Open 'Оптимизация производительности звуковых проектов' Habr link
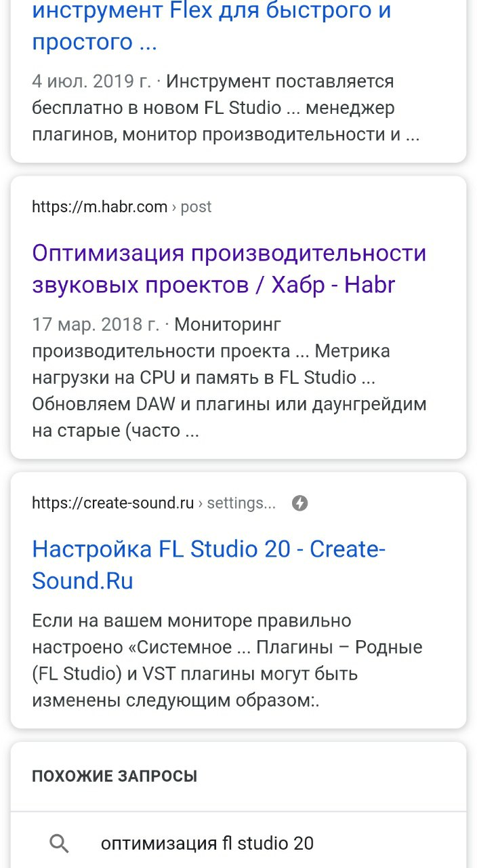 pos(229,269)
